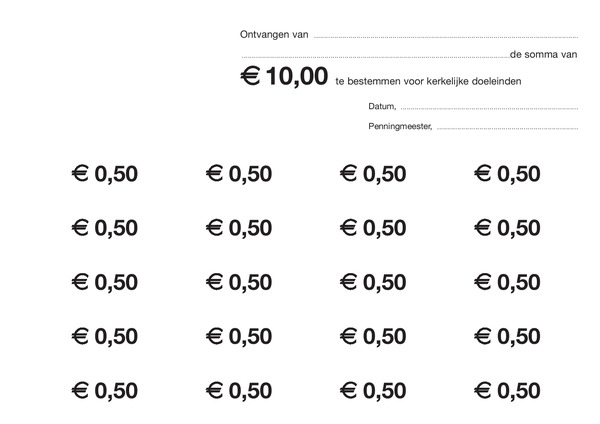
Task: Select first-row € 0,50 coupon in second column
Action: [x=239, y=174]
